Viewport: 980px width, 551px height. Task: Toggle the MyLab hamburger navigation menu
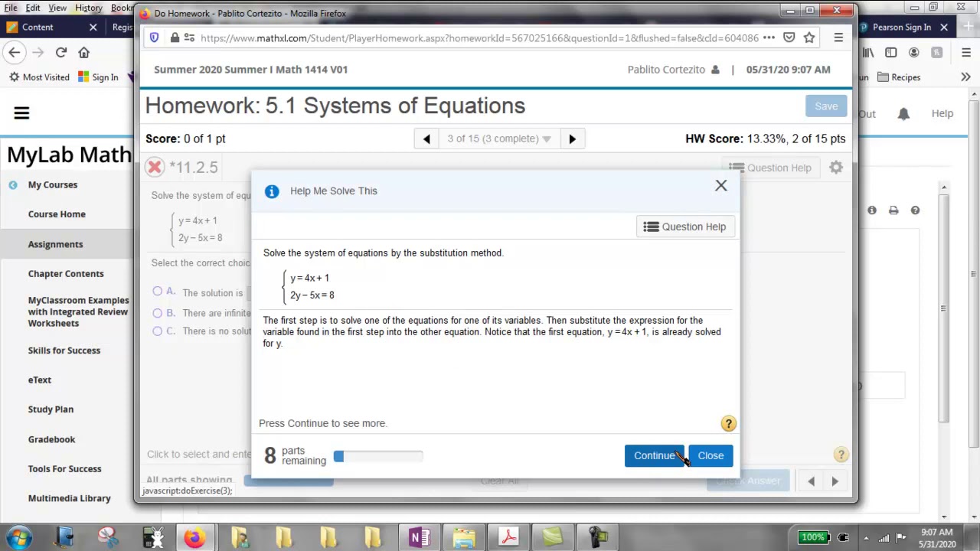coord(21,113)
